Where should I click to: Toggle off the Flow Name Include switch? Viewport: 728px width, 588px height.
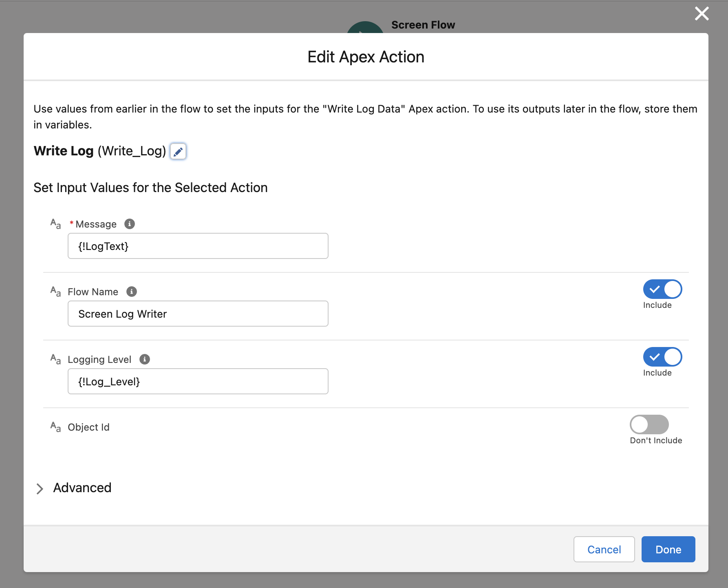point(662,289)
